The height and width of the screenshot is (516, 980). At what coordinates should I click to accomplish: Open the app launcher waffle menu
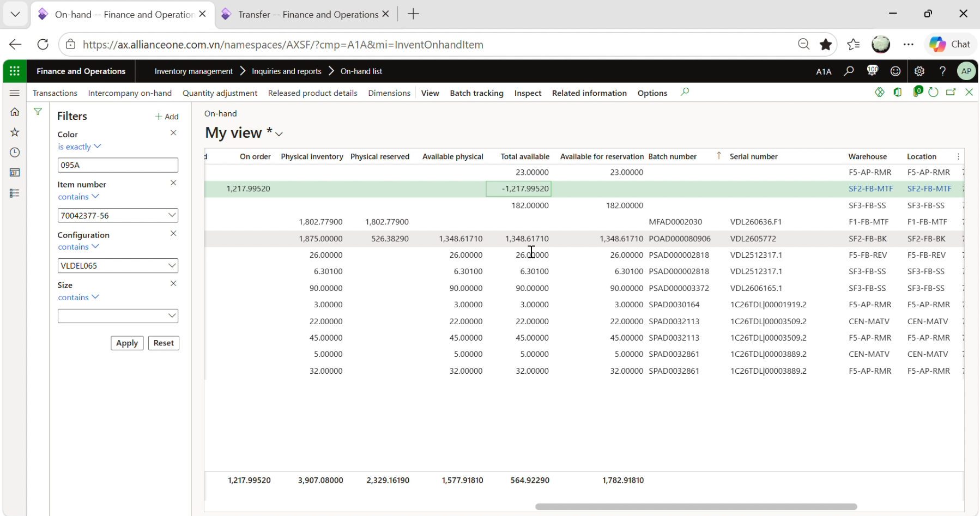[x=15, y=71]
